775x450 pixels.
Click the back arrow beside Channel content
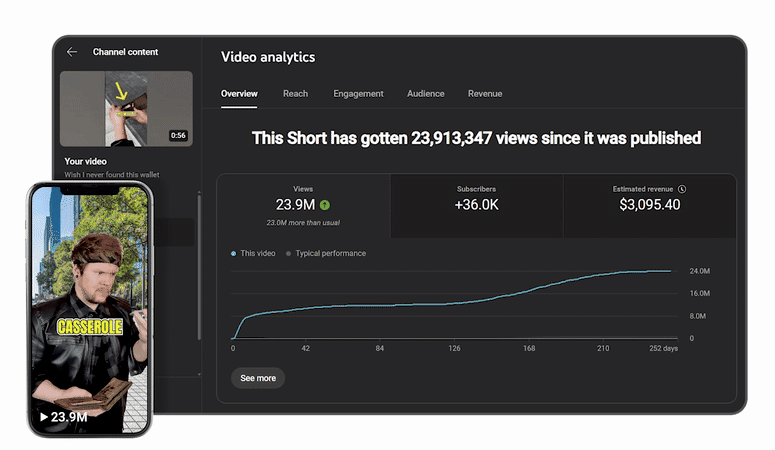pyautogui.click(x=72, y=52)
